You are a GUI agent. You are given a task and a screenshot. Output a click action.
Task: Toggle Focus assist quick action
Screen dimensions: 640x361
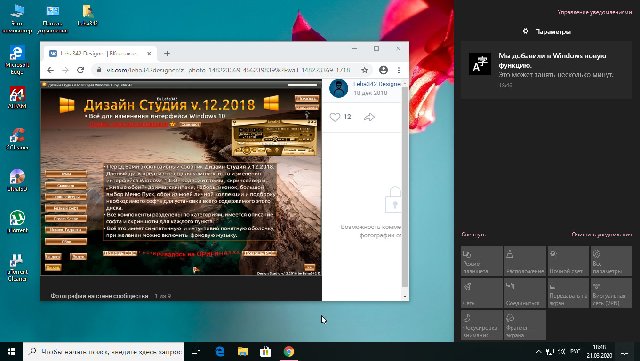482,325
